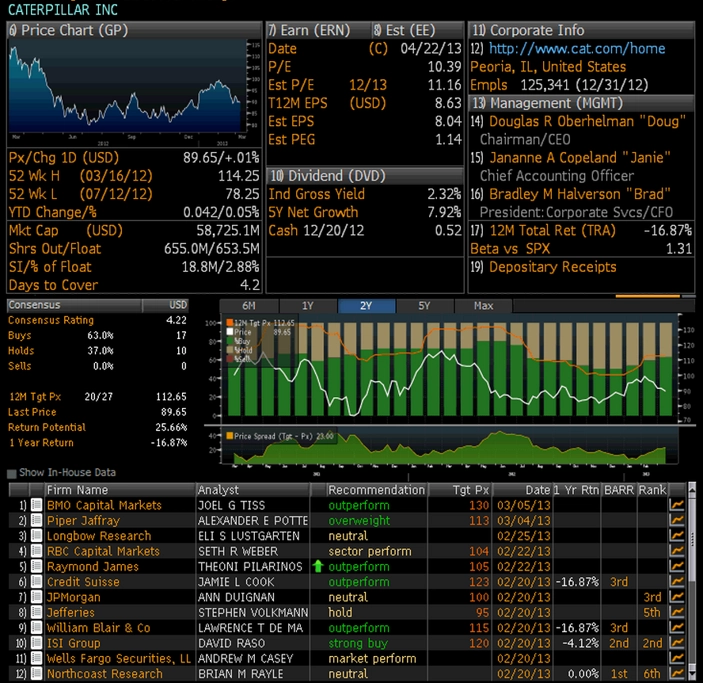Open chart icon for Longbow Research row

point(677,535)
